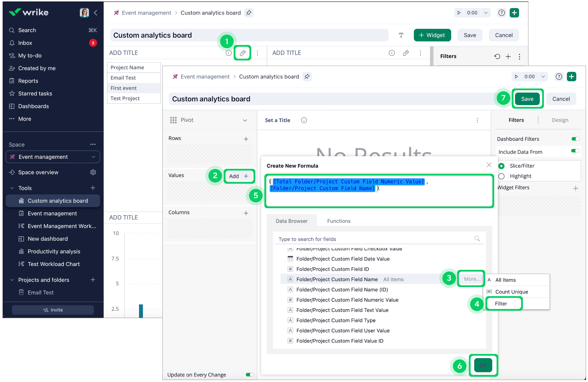588x382 pixels.
Task: Click the reset filters icon
Action: coord(497,56)
